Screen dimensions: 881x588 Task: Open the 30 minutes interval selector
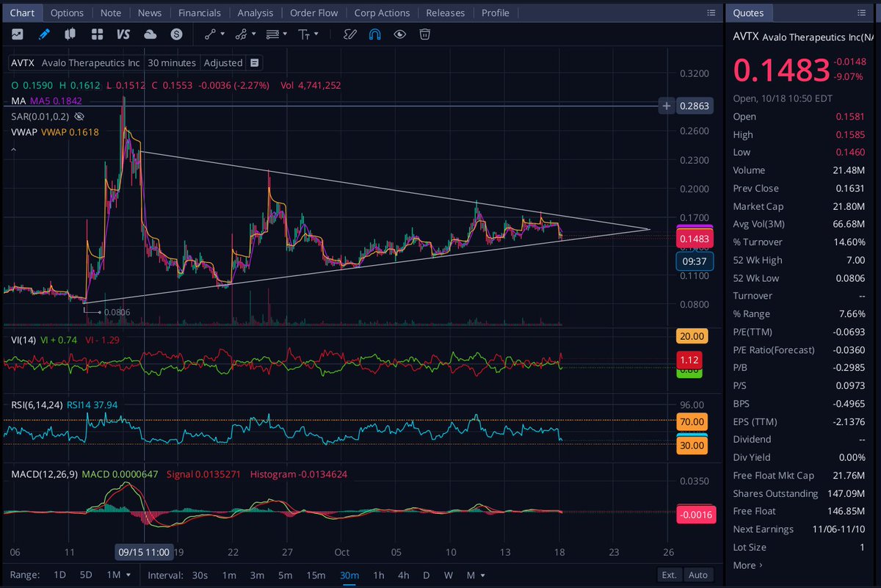172,63
